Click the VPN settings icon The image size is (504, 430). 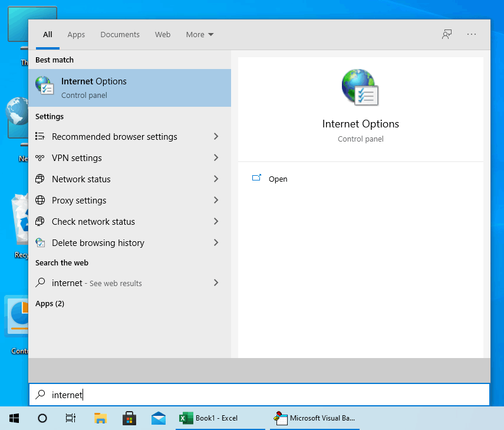40,157
